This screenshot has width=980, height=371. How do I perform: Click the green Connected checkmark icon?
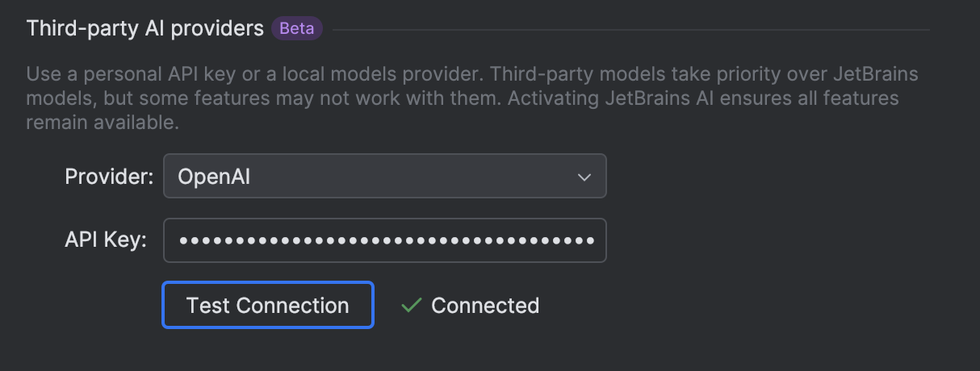point(412,306)
